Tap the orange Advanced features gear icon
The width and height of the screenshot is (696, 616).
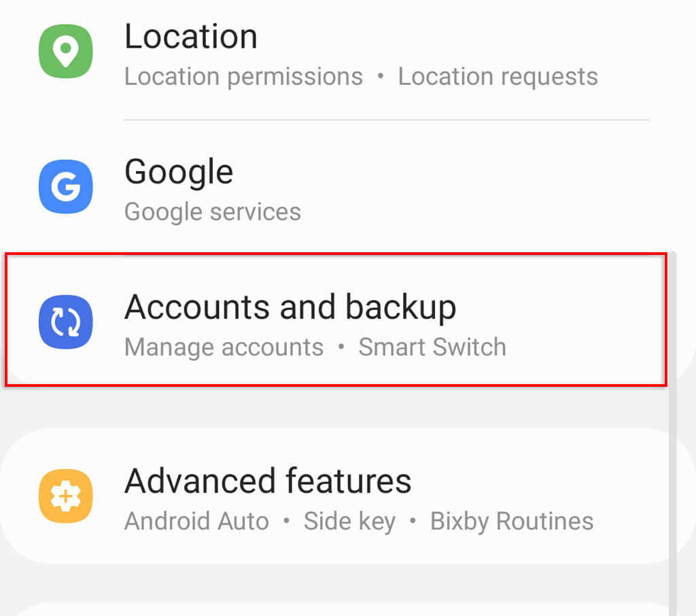point(65,496)
